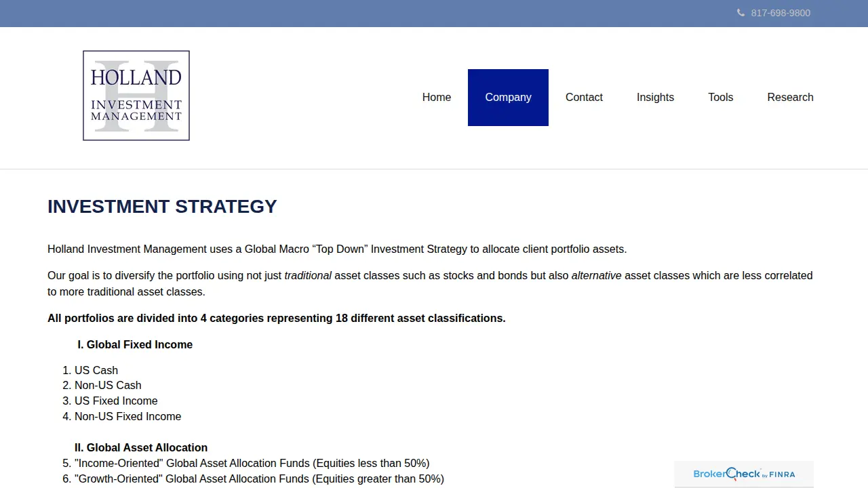This screenshot has width=868, height=488.
Task: Click the 817-698-9800 phone number
Action: point(781,13)
